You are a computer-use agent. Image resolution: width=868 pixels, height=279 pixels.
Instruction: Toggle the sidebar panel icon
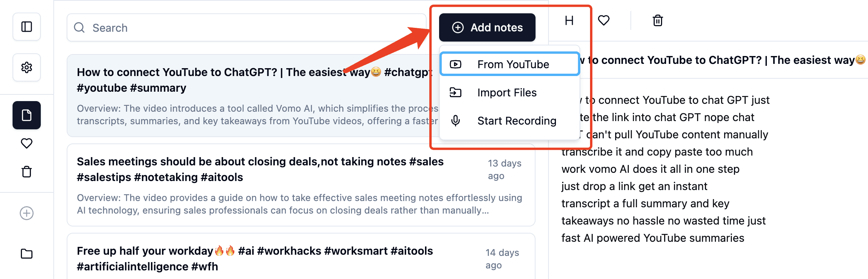[27, 27]
